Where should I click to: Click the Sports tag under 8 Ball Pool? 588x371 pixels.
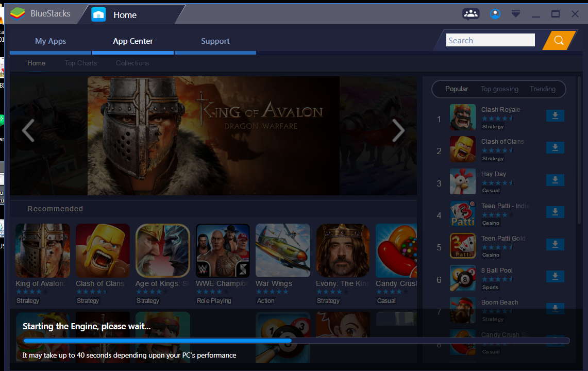tap(490, 288)
